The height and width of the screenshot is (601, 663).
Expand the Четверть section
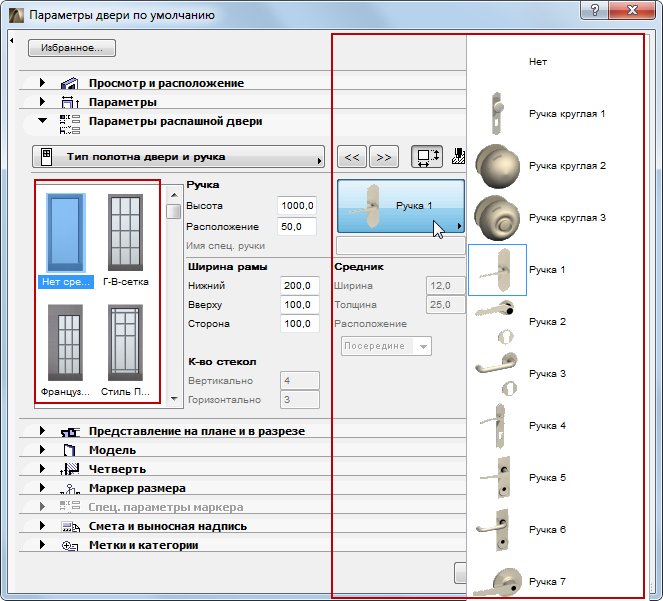42,469
